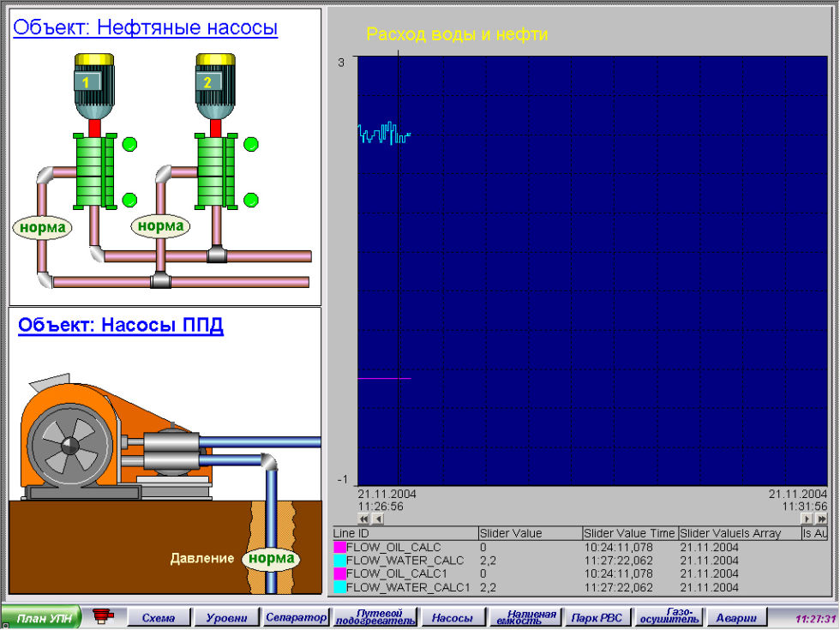Open the 'Объект: Нефтяные насосы' link
The height and width of the screenshot is (630, 840).
pos(145,27)
